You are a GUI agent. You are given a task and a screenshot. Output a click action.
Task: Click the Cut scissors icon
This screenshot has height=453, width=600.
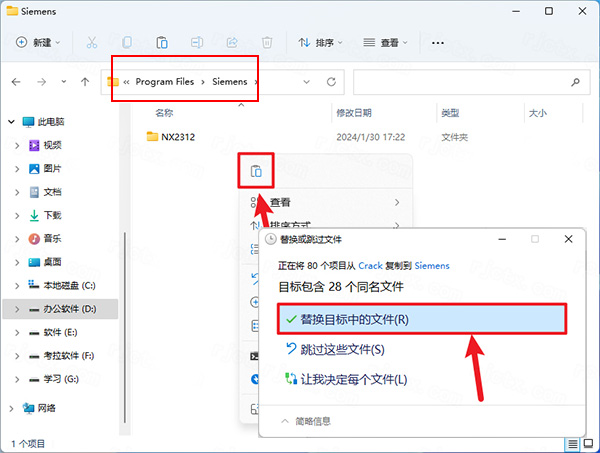pyautogui.click(x=91, y=42)
